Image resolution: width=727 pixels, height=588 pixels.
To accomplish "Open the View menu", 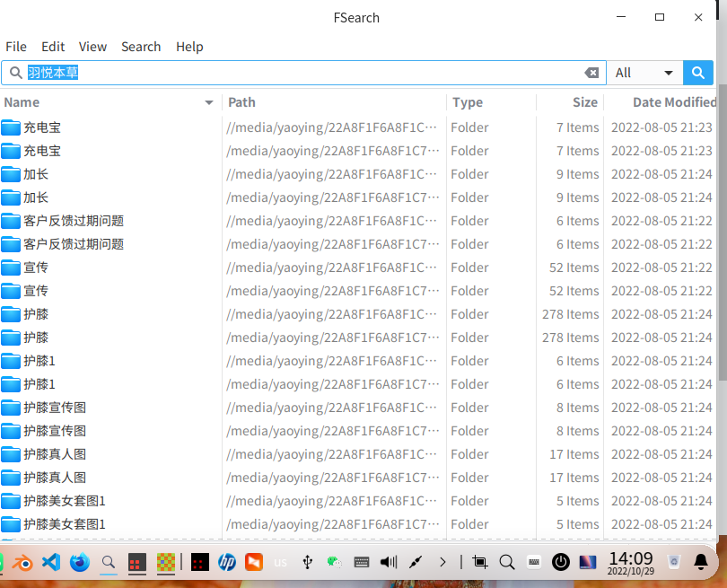I will (x=92, y=47).
